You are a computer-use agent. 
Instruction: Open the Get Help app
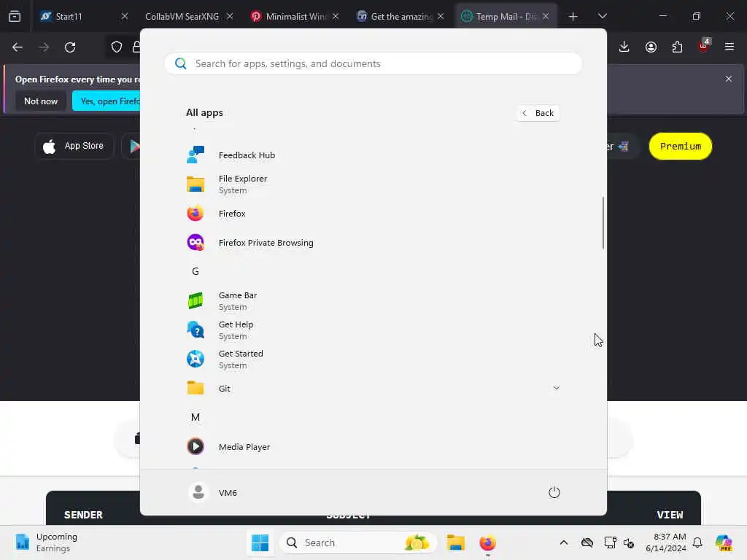[x=373, y=330]
